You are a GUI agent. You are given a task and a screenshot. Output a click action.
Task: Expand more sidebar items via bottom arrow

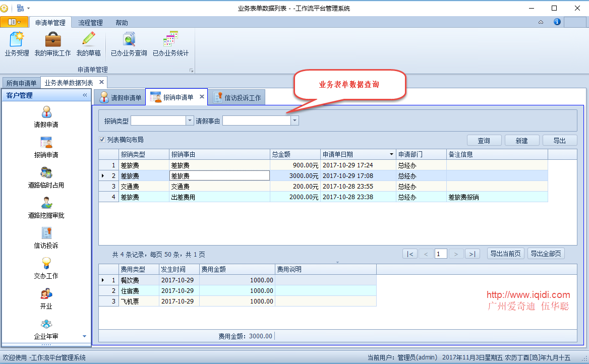[85, 336]
